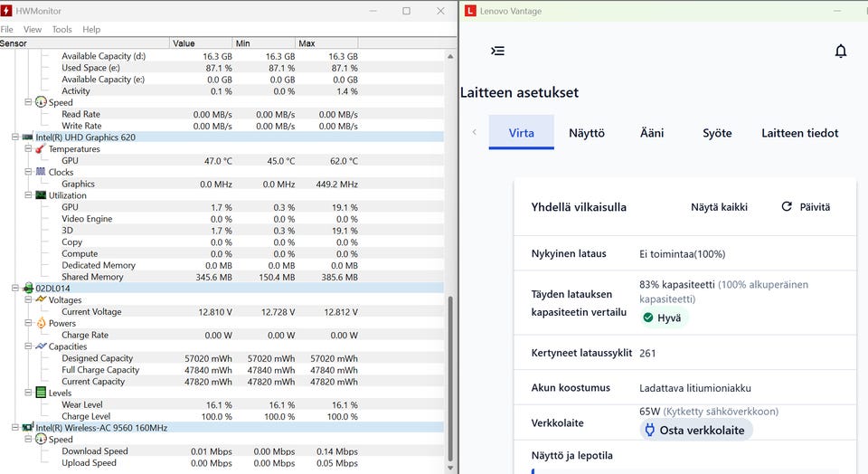
Task: Switch to the Näyttö tab
Action: click(587, 133)
